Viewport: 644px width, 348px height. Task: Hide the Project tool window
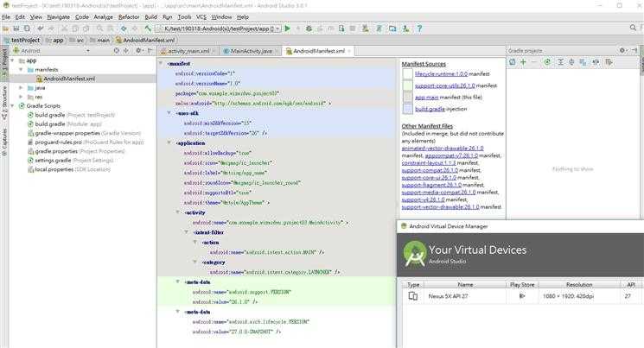150,50
